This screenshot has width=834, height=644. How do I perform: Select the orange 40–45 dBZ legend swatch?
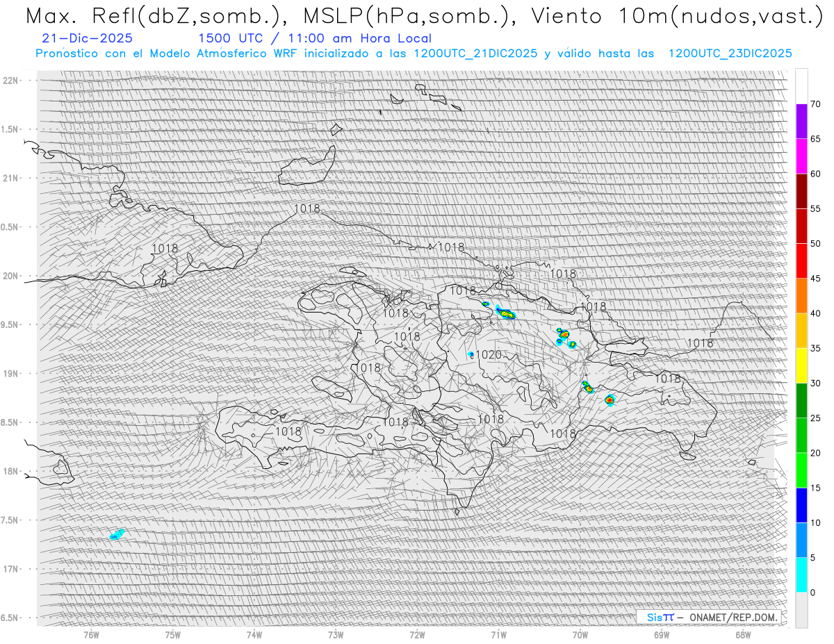pyautogui.click(x=801, y=296)
